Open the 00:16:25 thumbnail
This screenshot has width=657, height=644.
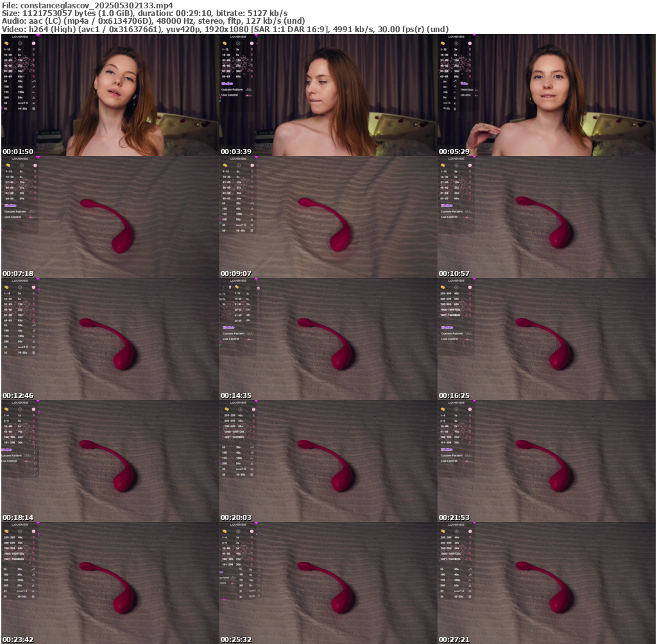tap(546, 339)
